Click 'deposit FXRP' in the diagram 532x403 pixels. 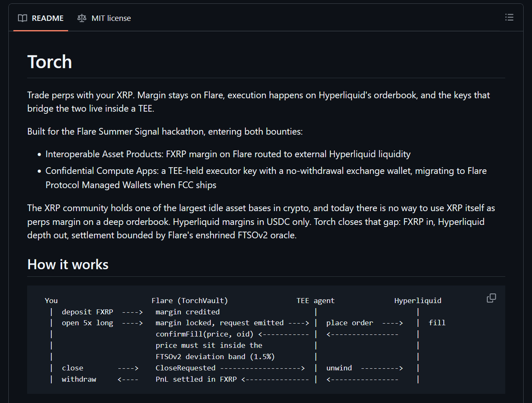[x=87, y=312]
